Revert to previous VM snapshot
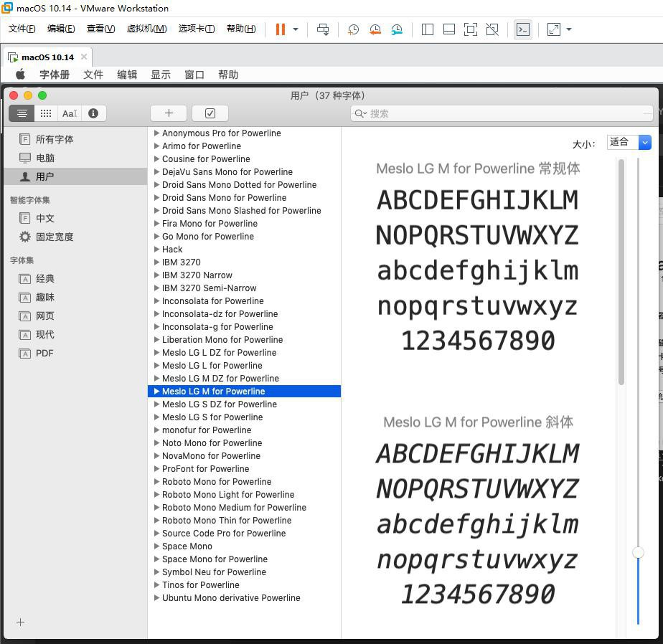 tap(375, 29)
